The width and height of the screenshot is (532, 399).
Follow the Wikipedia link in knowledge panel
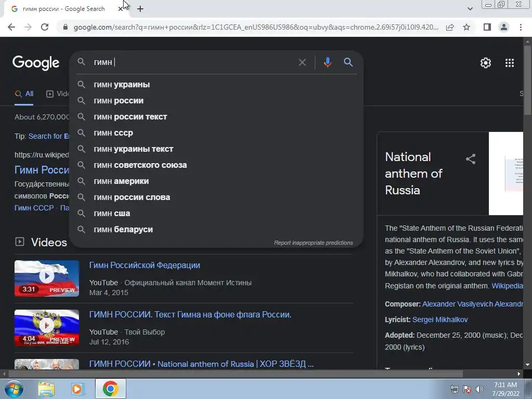507,286
